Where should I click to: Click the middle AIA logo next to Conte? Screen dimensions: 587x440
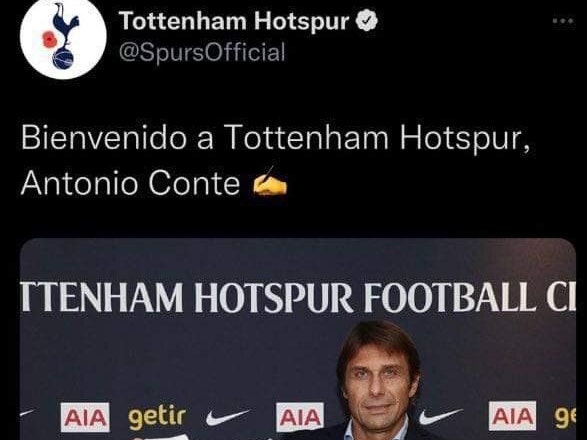tap(300, 416)
